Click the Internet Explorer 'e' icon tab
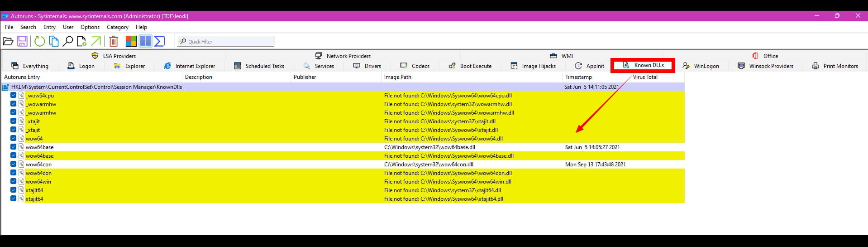868x247 pixels. (167, 66)
